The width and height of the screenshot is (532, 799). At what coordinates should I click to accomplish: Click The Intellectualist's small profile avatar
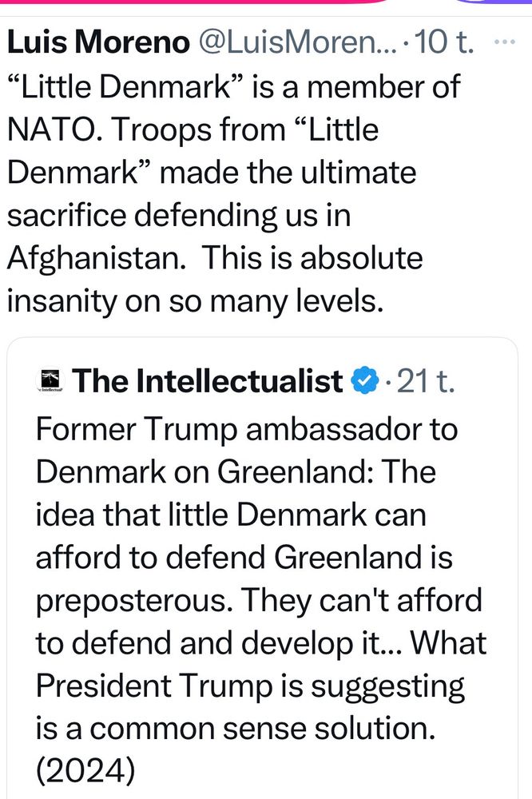[x=50, y=382]
